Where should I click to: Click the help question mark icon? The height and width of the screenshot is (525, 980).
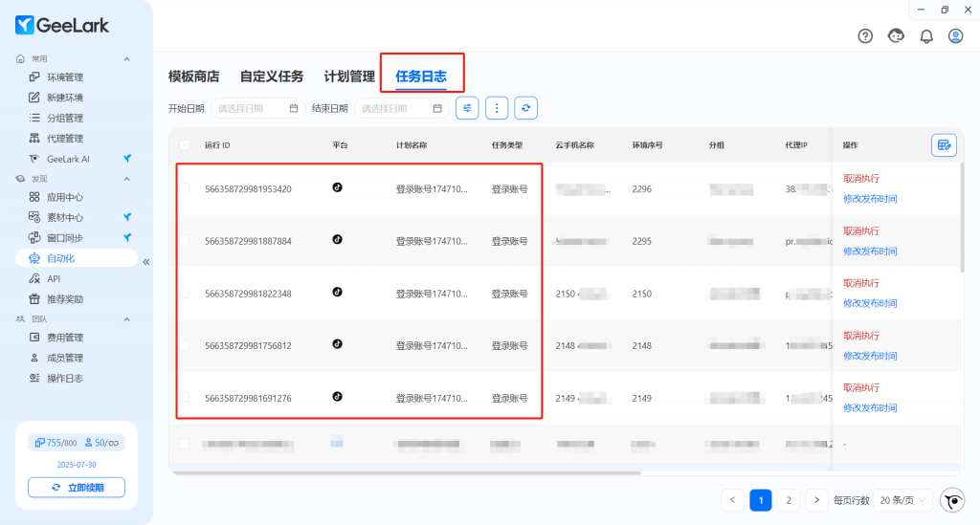click(x=865, y=36)
